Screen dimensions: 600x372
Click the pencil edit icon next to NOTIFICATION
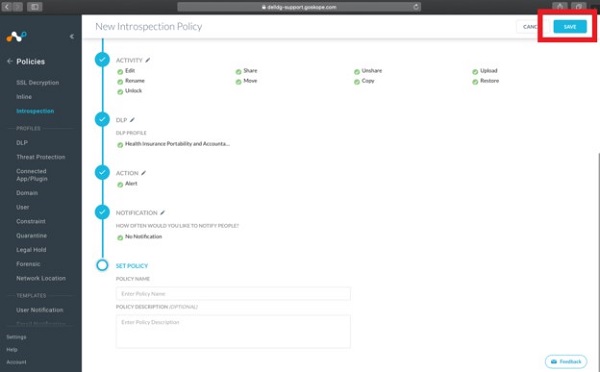pos(162,212)
